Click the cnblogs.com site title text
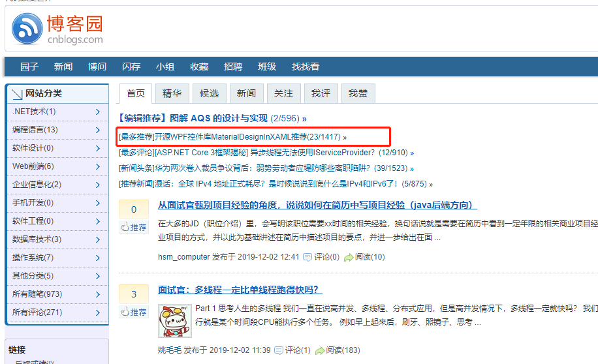Viewport: 598px width, 364px height. [x=75, y=40]
